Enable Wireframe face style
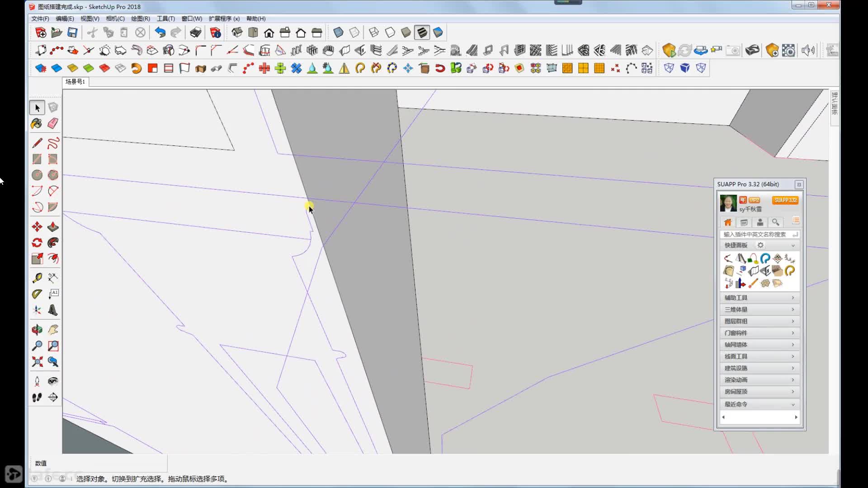Viewport: 868px width, 488px height. (374, 33)
